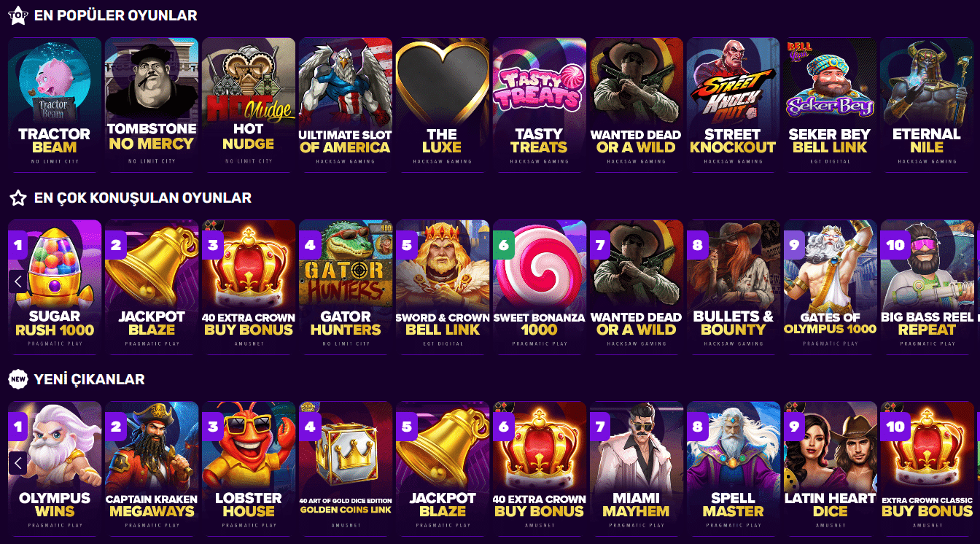Click left arrow in En Çok Konuşulan row
This screenshot has height=544, width=980.
click(x=18, y=281)
